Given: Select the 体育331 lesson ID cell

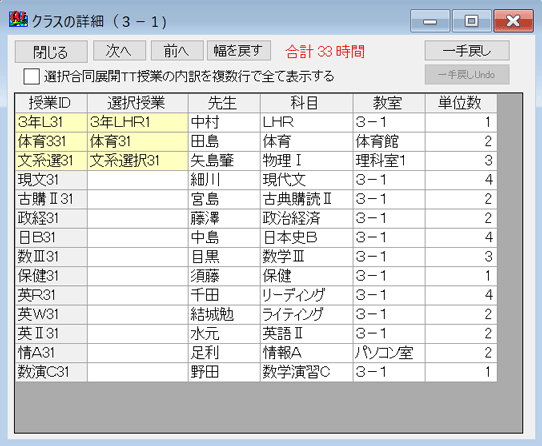Looking at the screenshot, I should (x=51, y=141).
